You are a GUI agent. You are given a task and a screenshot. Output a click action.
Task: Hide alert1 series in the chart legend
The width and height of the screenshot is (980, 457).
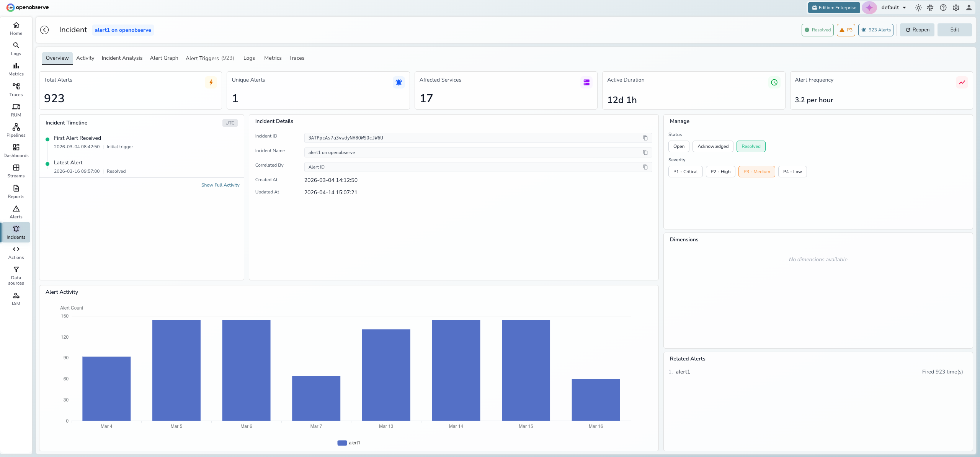[348, 442]
